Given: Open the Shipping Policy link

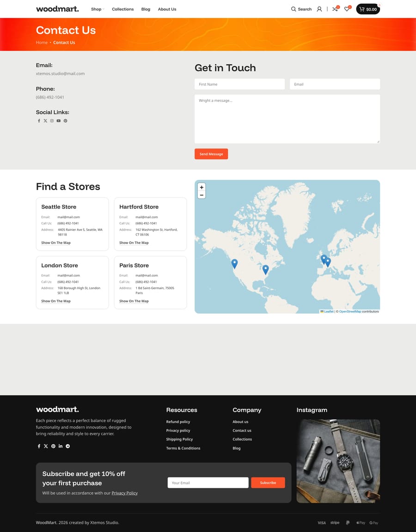Looking at the screenshot, I should tap(179, 439).
